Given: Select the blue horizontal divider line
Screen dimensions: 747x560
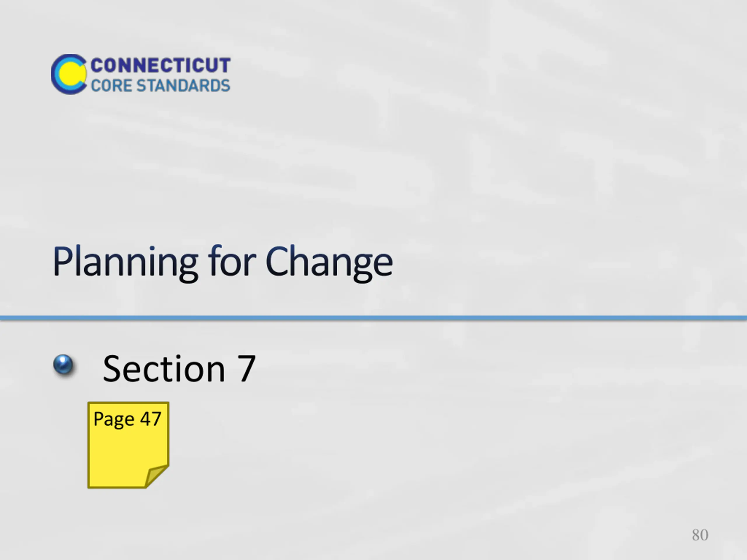Looking at the screenshot, I should tap(373, 318).
